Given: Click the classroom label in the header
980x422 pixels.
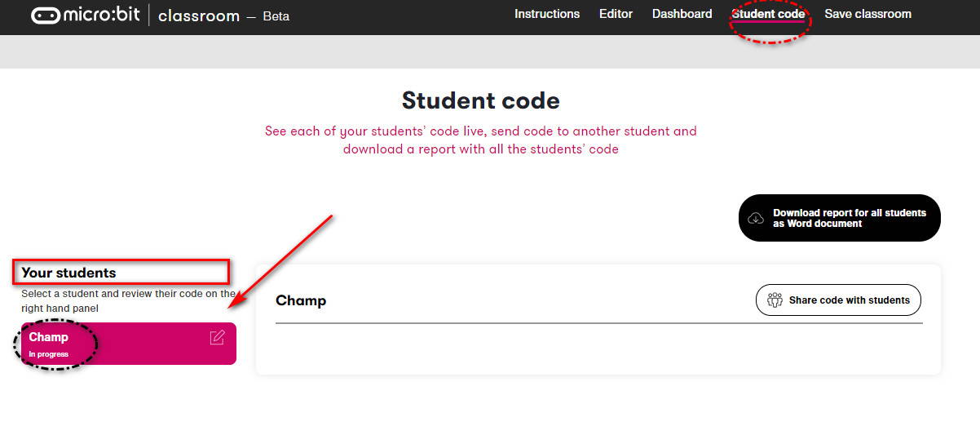Looking at the screenshot, I should (x=199, y=16).
